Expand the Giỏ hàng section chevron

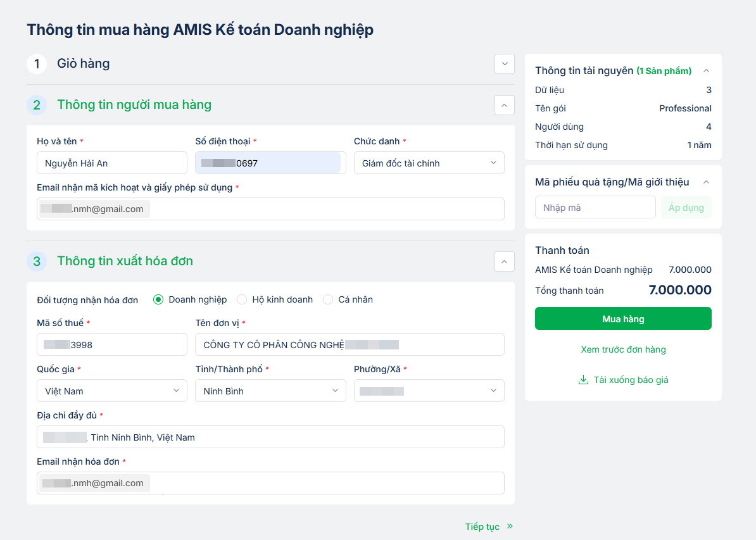[x=505, y=64]
